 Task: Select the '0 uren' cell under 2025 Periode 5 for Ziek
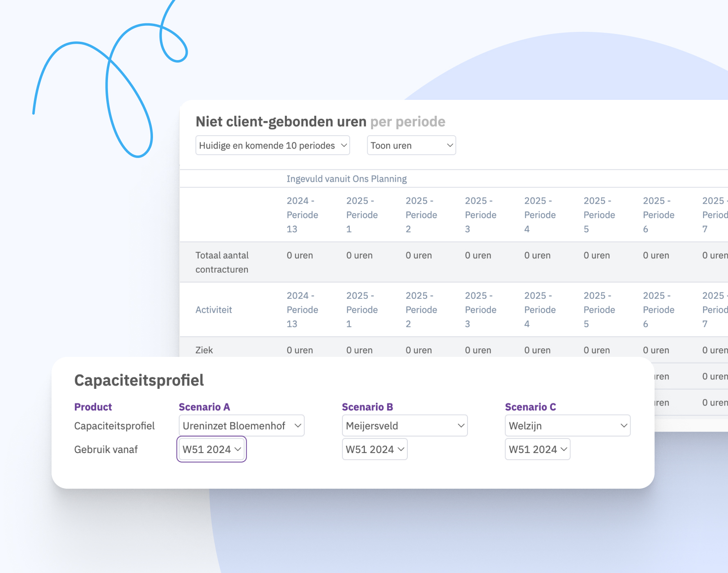coord(597,350)
